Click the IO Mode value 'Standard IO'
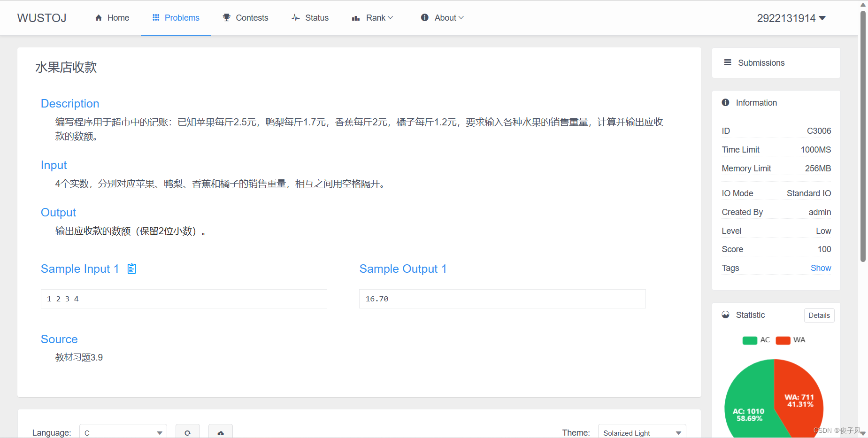 coord(809,193)
